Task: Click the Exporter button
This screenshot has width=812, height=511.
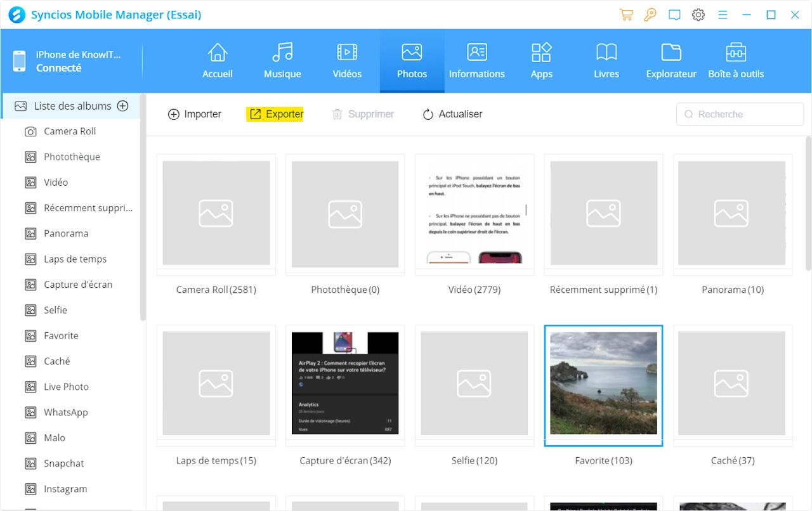Action: point(276,114)
